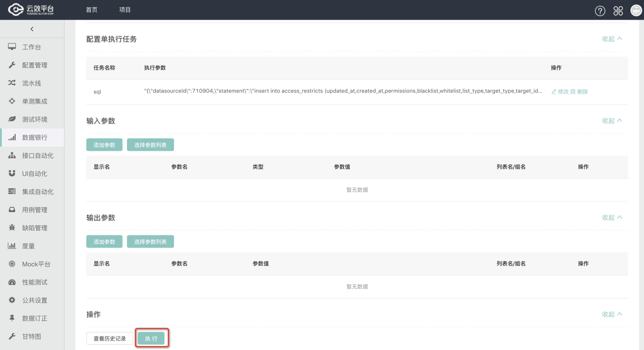This screenshot has height=350, width=644.
Task: Open 缺陷管理 in the sidebar
Action: click(x=32, y=228)
